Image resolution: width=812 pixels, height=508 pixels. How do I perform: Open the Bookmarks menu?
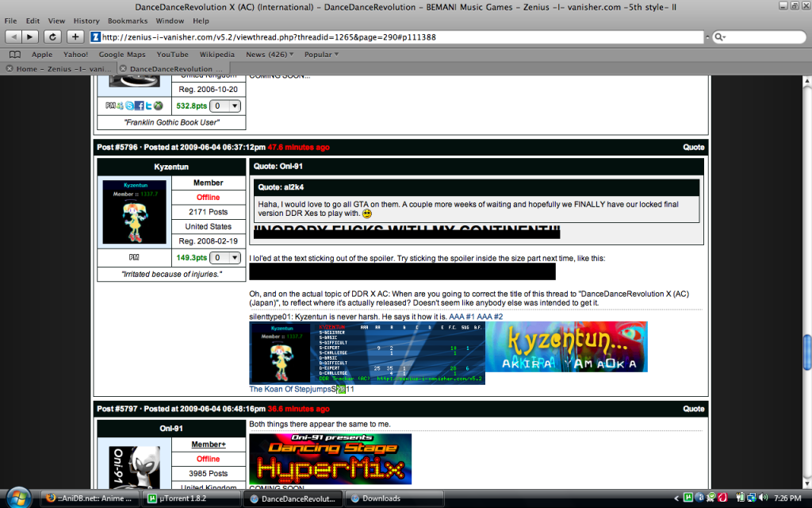(128, 21)
